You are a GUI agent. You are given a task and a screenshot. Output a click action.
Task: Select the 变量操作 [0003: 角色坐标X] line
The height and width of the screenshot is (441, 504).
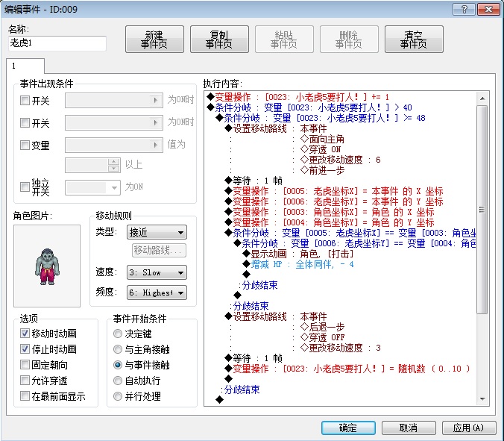(x=330, y=212)
